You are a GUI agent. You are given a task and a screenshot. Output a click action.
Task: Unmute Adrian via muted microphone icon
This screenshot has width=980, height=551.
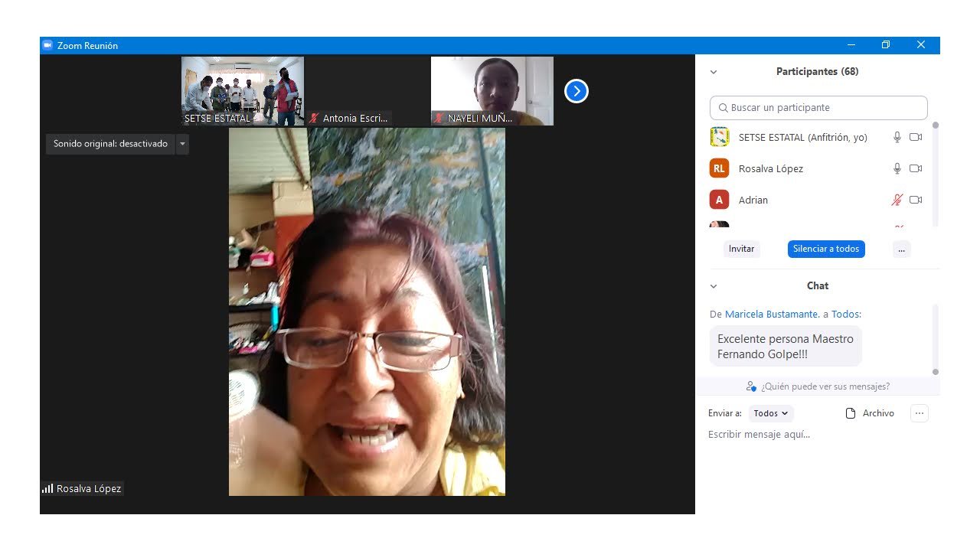coord(897,200)
